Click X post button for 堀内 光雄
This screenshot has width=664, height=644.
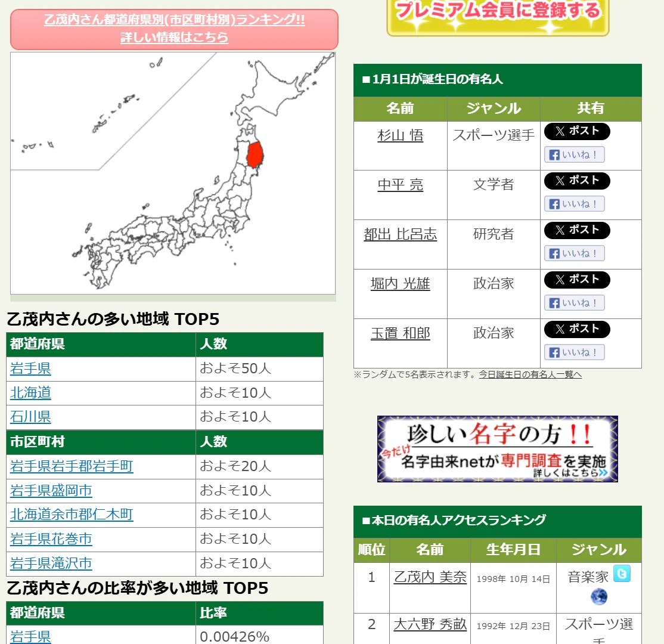[577, 280]
